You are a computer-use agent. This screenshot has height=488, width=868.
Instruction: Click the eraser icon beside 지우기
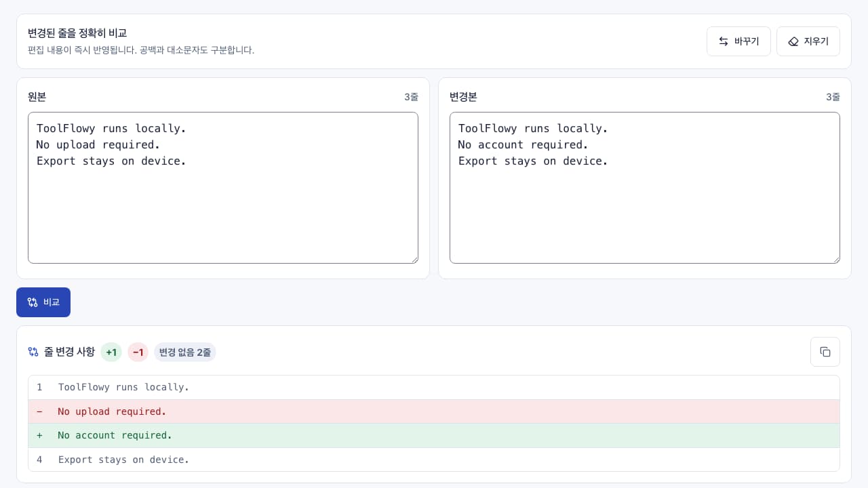click(793, 41)
